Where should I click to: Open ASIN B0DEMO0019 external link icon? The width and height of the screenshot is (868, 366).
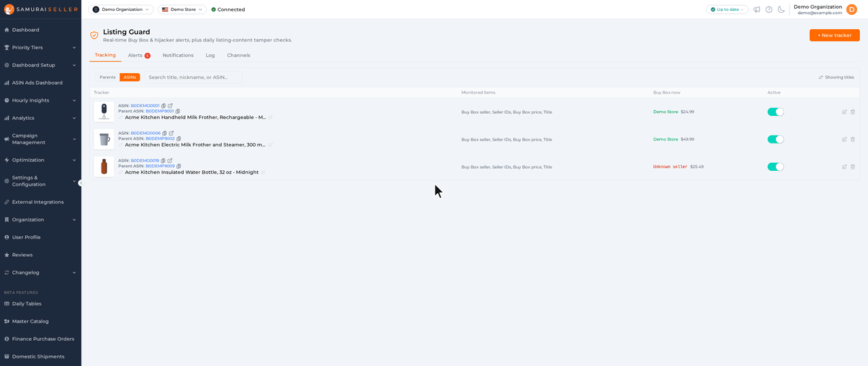tap(170, 161)
